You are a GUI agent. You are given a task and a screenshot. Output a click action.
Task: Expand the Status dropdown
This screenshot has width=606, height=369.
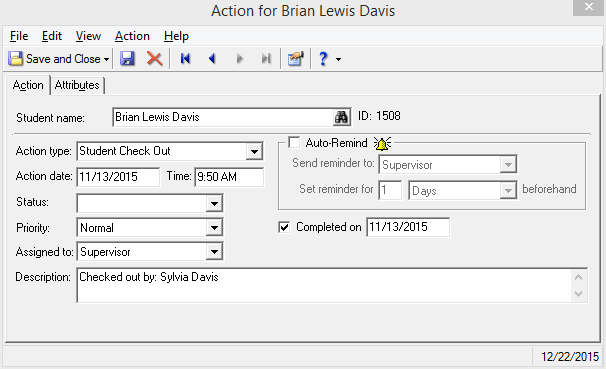click(214, 203)
